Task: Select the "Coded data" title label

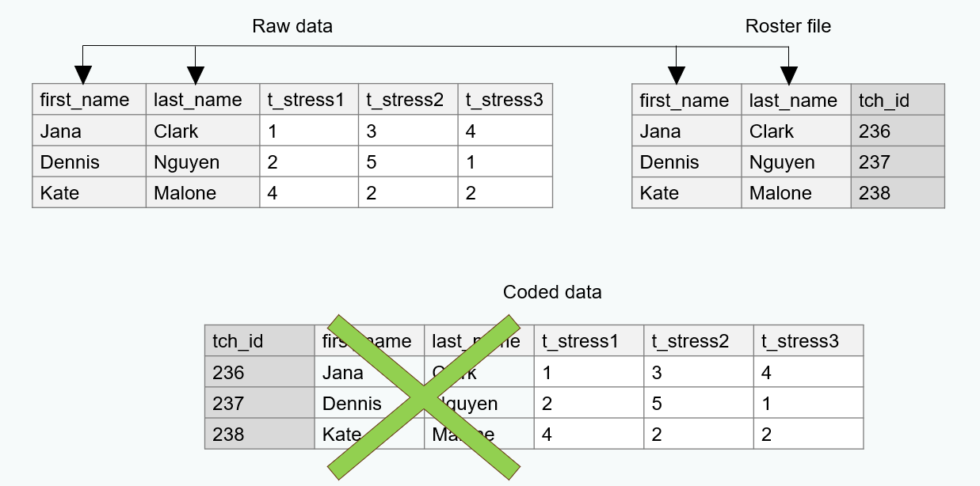Action: point(552,292)
